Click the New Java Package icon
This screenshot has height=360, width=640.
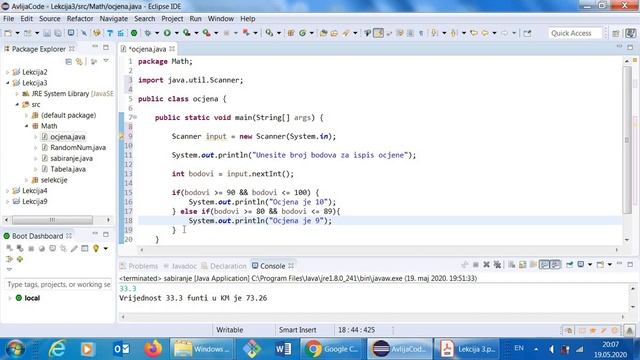[291, 33]
